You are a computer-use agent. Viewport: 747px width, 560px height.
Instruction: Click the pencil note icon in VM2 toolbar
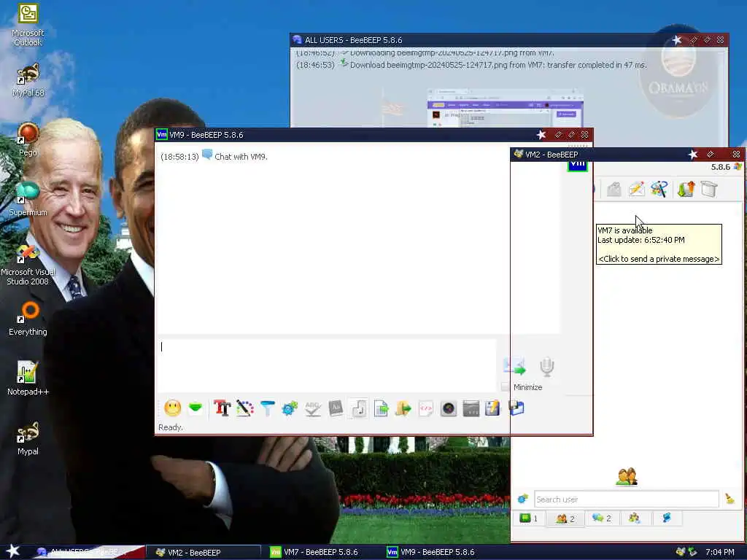(637, 189)
